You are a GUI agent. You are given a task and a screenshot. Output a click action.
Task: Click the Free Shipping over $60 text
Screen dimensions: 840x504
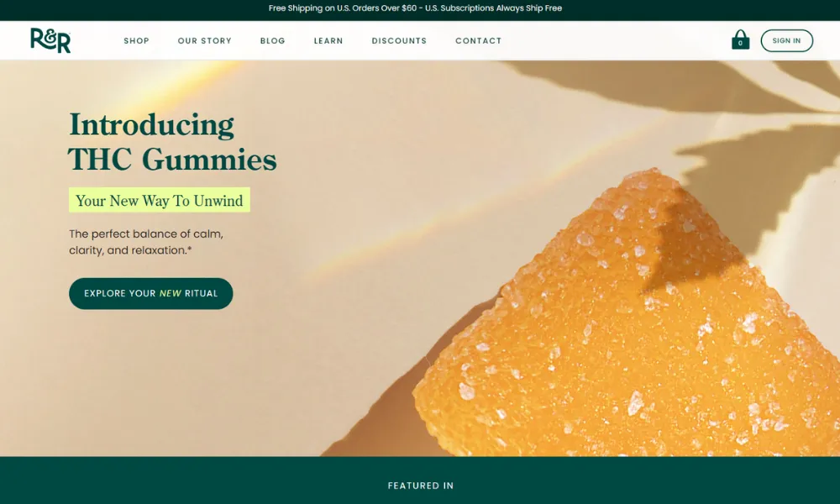[343, 8]
